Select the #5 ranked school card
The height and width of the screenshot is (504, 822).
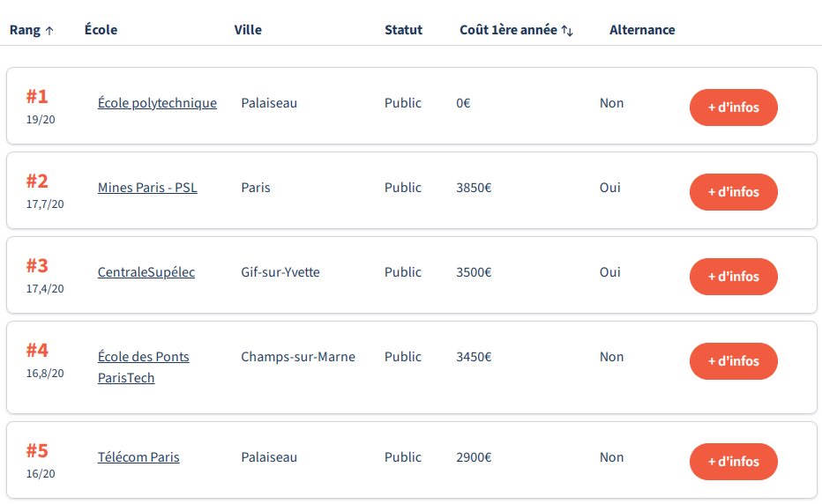coord(411,461)
